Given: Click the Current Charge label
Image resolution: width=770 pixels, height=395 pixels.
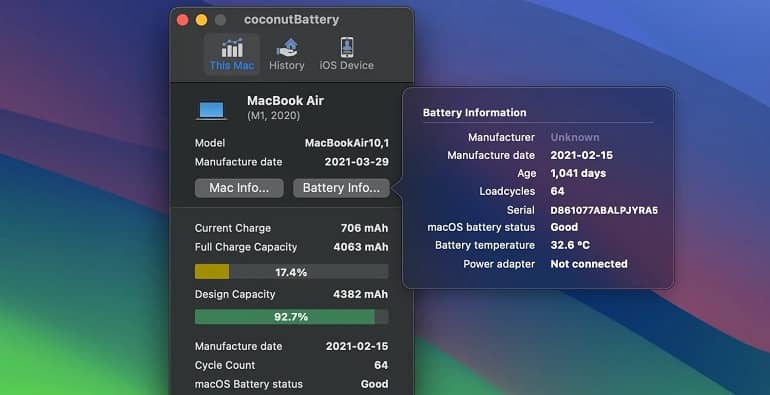Looking at the screenshot, I should click(x=233, y=228).
